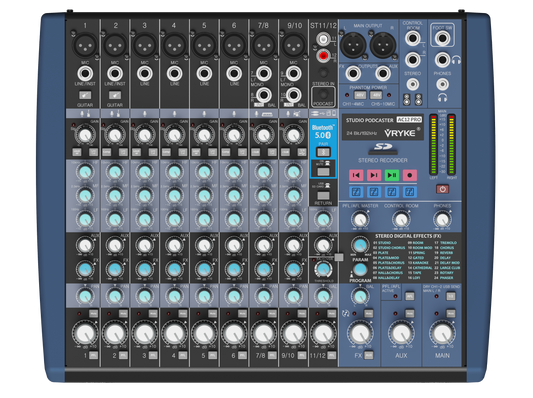This screenshot has height=398, width=533.
Task: Click the blue button beneath the record button
Action: (x=410, y=192)
